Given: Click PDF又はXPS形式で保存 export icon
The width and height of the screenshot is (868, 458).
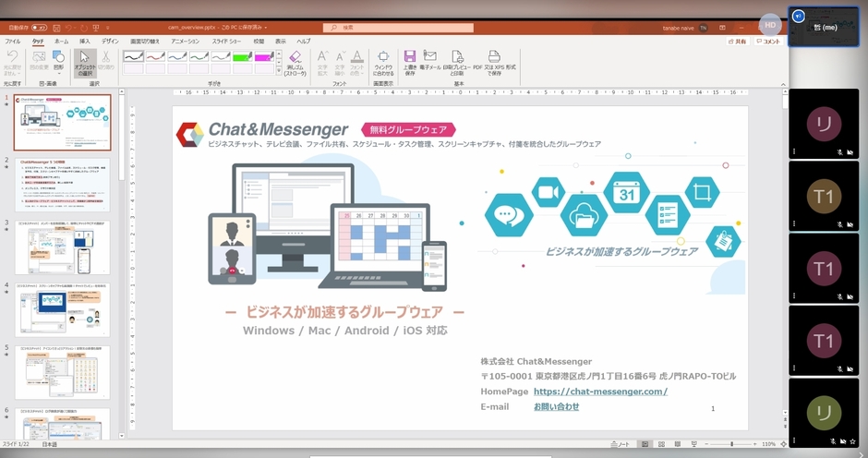Looking at the screenshot, I should tap(494, 63).
